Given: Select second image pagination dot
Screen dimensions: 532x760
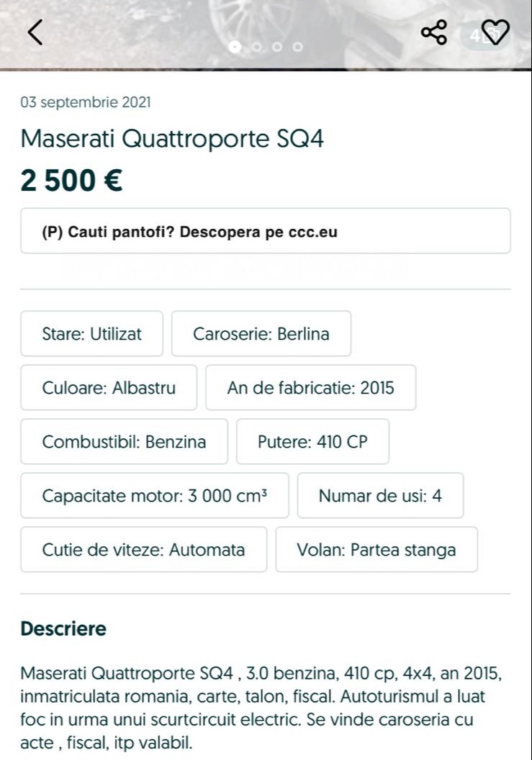Looking at the screenshot, I should (257, 47).
